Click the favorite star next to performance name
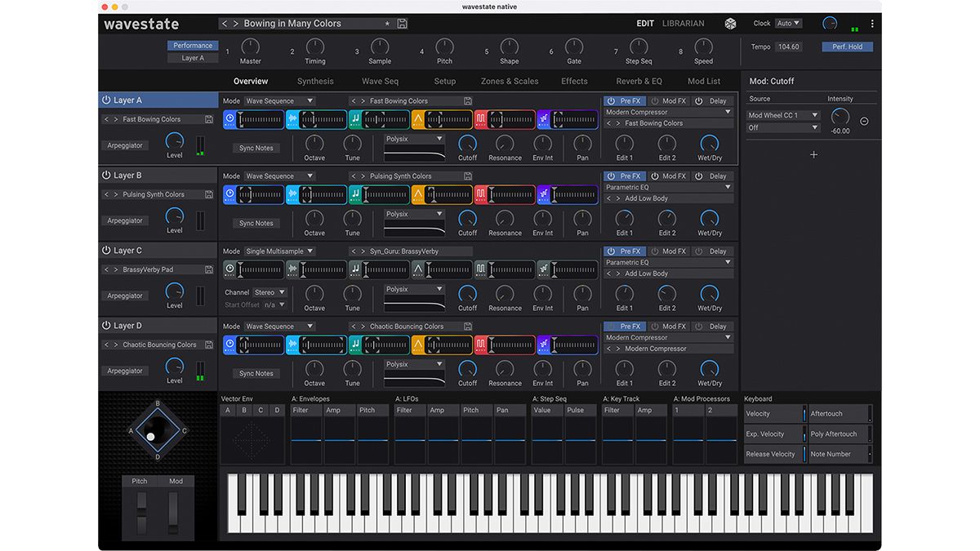The height and width of the screenshot is (551, 980). pyautogui.click(x=387, y=24)
